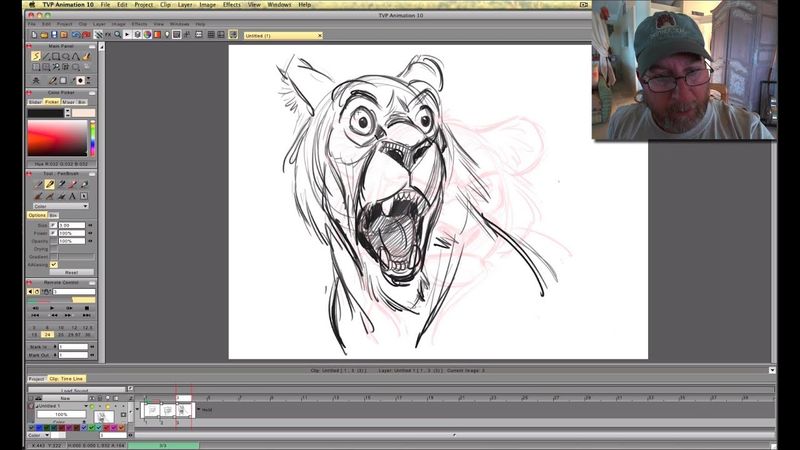Jump to first frame in Remote Control

tap(35, 315)
